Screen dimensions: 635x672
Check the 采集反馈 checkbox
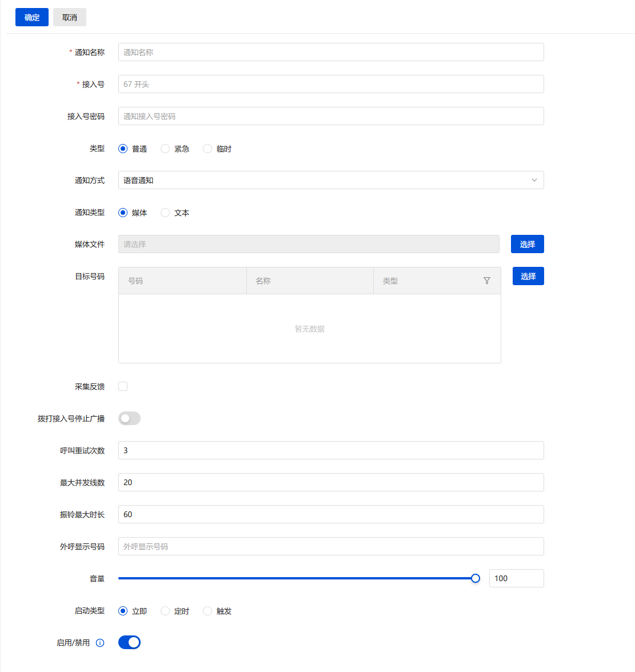123,386
